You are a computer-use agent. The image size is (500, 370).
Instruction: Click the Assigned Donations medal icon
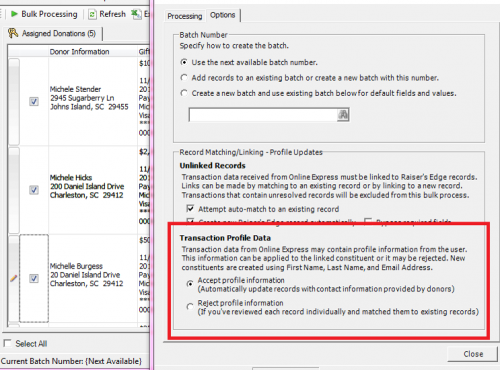coord(13,33)
